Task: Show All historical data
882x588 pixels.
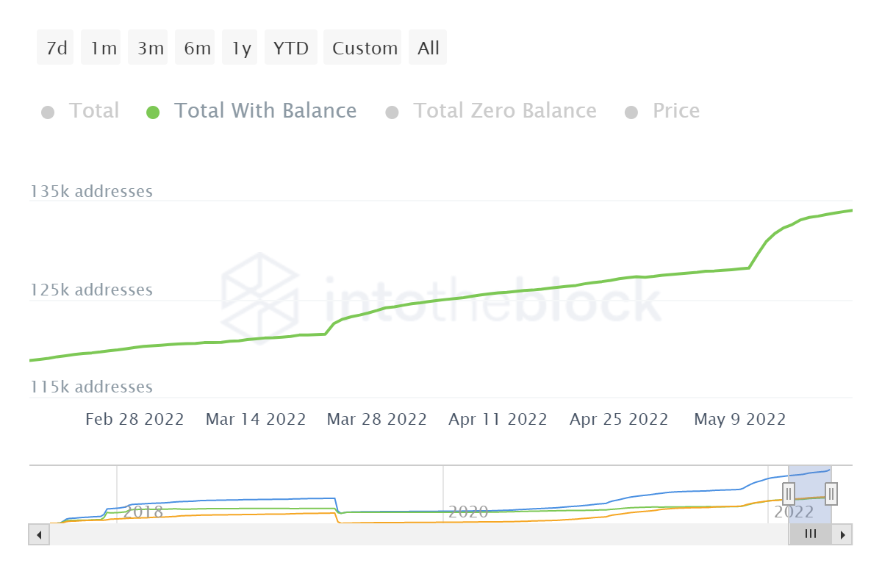Action: tap(428, 49)
